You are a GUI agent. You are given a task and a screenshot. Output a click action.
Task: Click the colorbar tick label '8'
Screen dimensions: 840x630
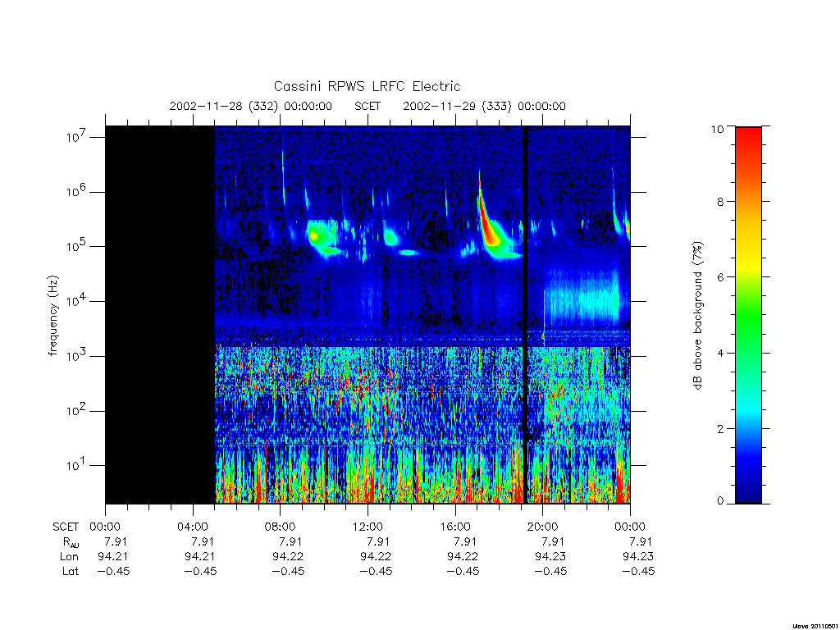pyautogui.click(x=720, y=202)
